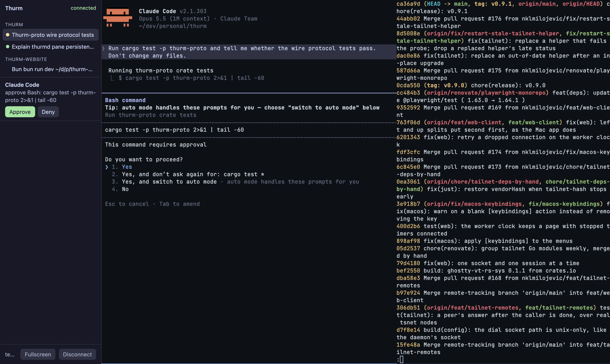The image size is (610, 364).
Task: Click commit hash bef2550 ghostty build line
Action: click(x=408, y=270)
